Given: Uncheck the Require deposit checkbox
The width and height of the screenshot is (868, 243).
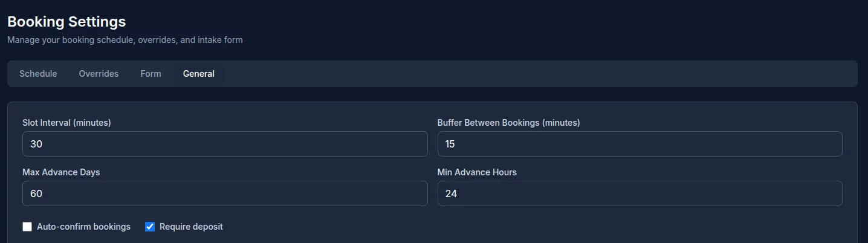Looking at the screenshot, I should 151,227.
